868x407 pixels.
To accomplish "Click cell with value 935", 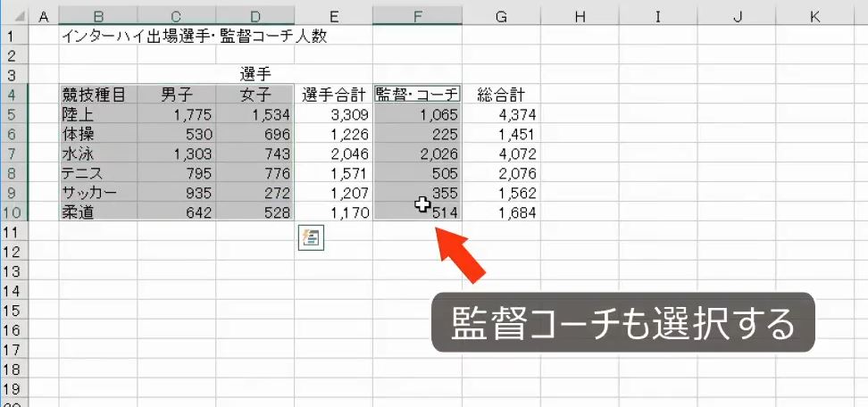I will pos(177,193).
